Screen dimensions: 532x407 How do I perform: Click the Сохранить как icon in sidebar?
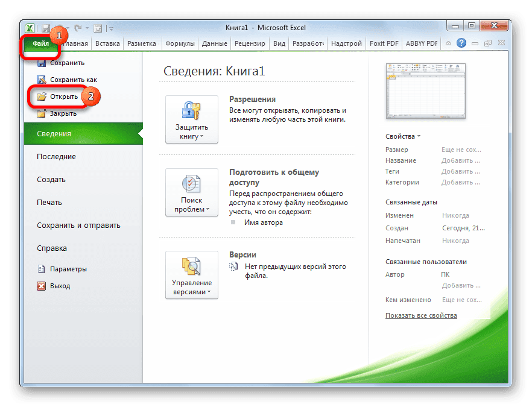[42, 79]
